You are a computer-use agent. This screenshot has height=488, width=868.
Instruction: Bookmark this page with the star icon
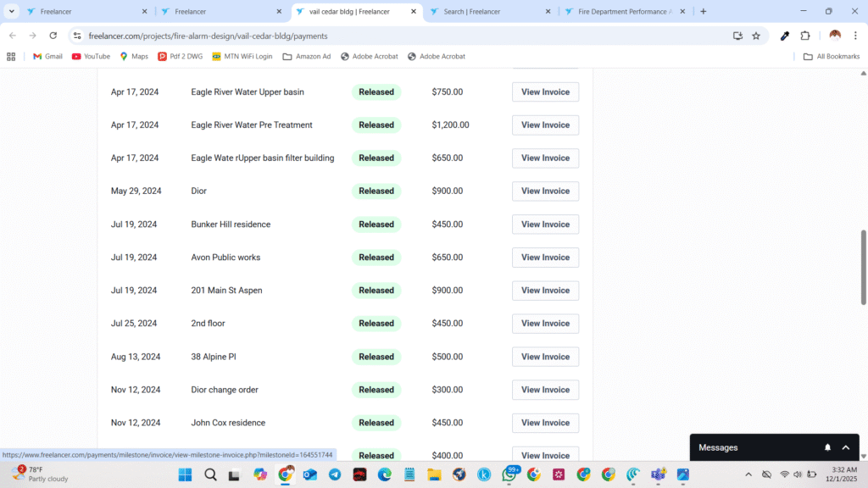click(x=756, y=36)
